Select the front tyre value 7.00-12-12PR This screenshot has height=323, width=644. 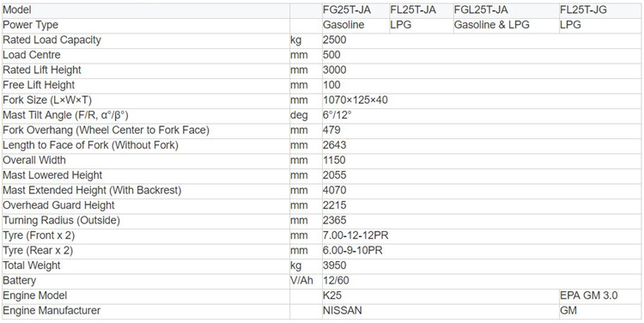[355, 235]
